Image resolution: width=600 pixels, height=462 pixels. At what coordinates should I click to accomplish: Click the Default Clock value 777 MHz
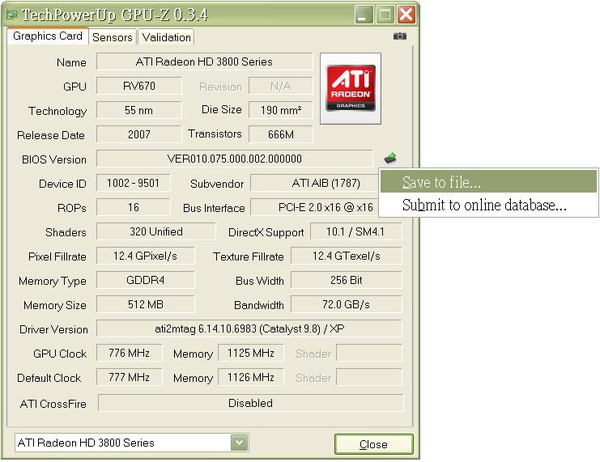point(129,377)
